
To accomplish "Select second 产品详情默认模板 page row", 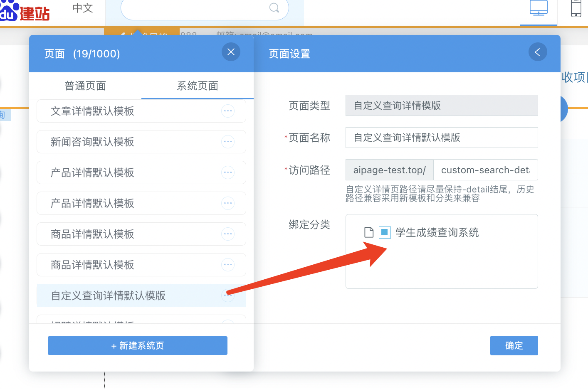I will point(141,203).
